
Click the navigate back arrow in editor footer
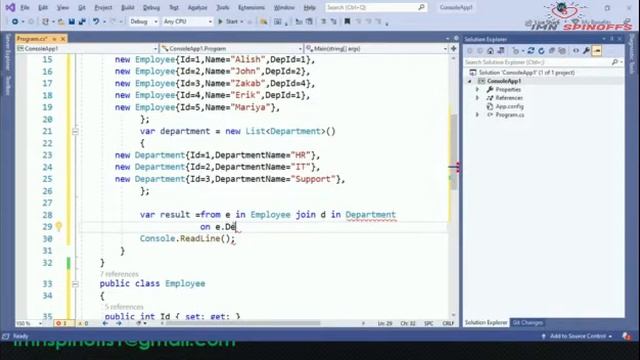click(x=105, y=323)
